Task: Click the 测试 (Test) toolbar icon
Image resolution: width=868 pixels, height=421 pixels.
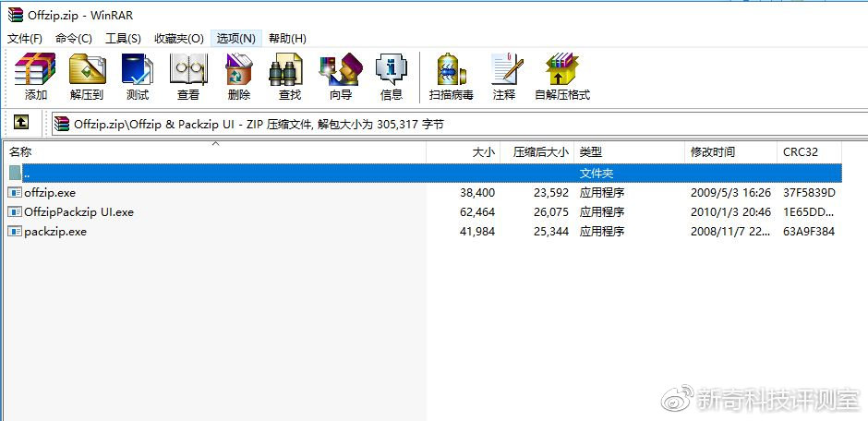Action: tap(138, 69)
